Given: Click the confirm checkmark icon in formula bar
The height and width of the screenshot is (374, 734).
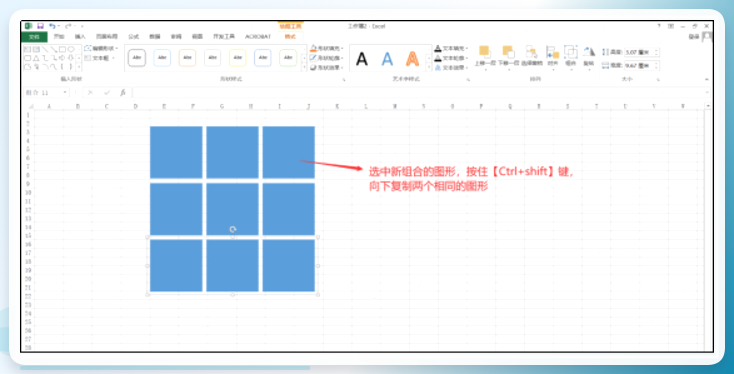Looking at the screenshot, I should click(107, 93).
